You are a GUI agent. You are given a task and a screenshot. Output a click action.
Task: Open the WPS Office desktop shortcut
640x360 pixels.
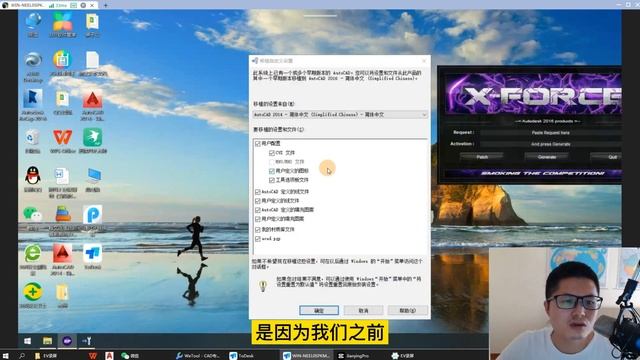(x=62, y=138)
